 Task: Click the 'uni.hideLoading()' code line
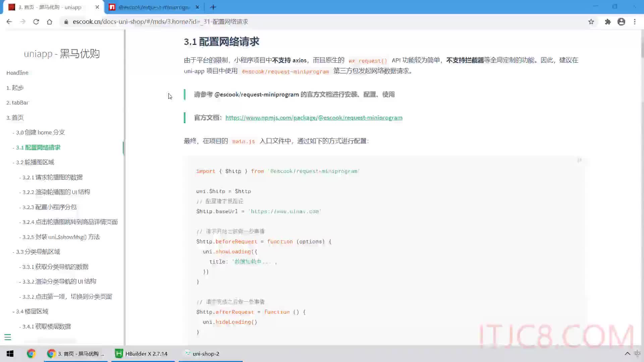[230, 322]
